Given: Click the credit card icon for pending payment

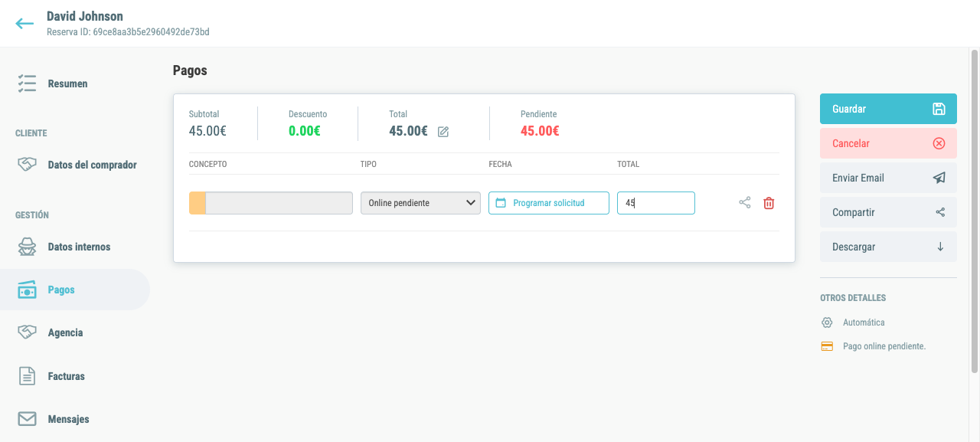Looking at the screenshot, I should [827, 346].
